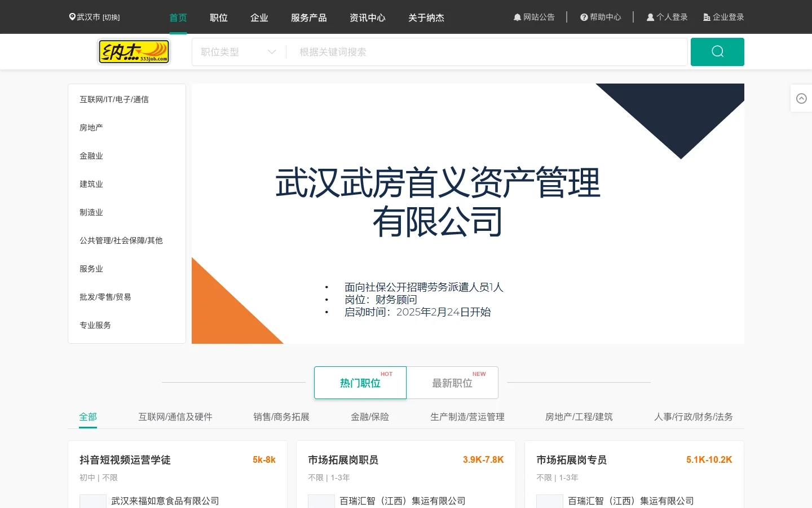This screenshot has width=812, height=508.
Task: Open the 服务产品 nav menu
Action: [x=309, y=17]
